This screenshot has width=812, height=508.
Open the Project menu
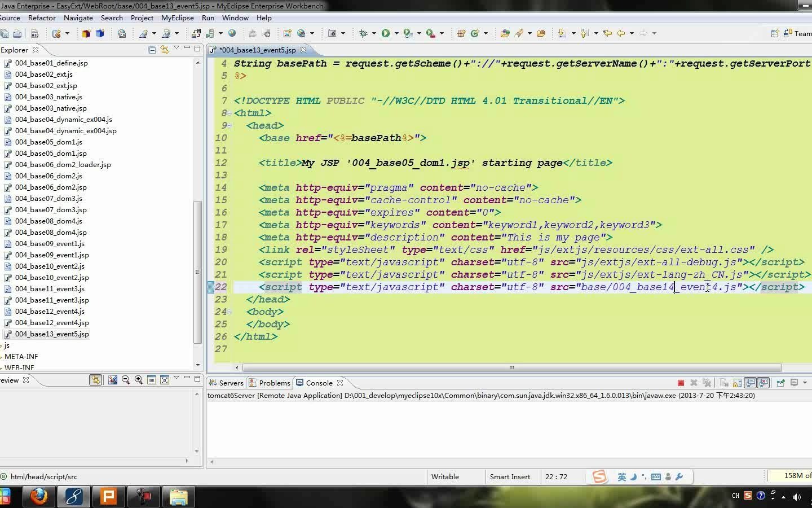[x=142, y=18]
